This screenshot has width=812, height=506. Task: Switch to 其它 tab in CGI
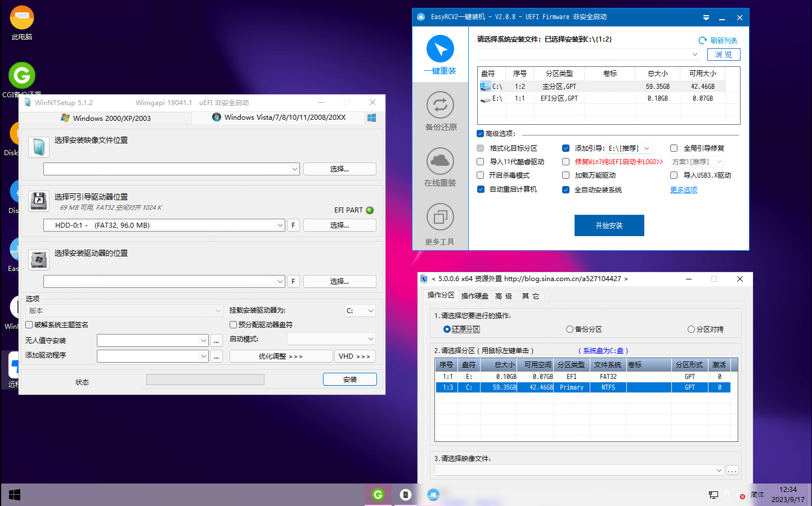point(530,296)
